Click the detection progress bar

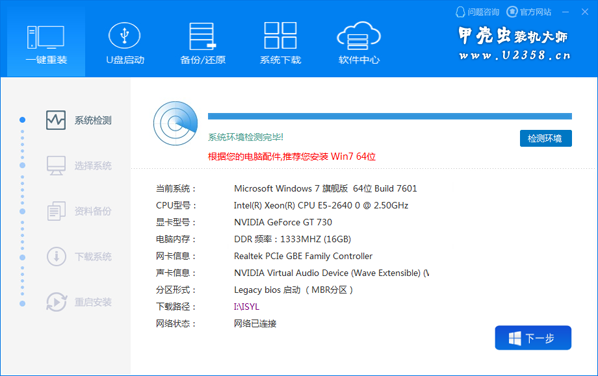[390, 116]
